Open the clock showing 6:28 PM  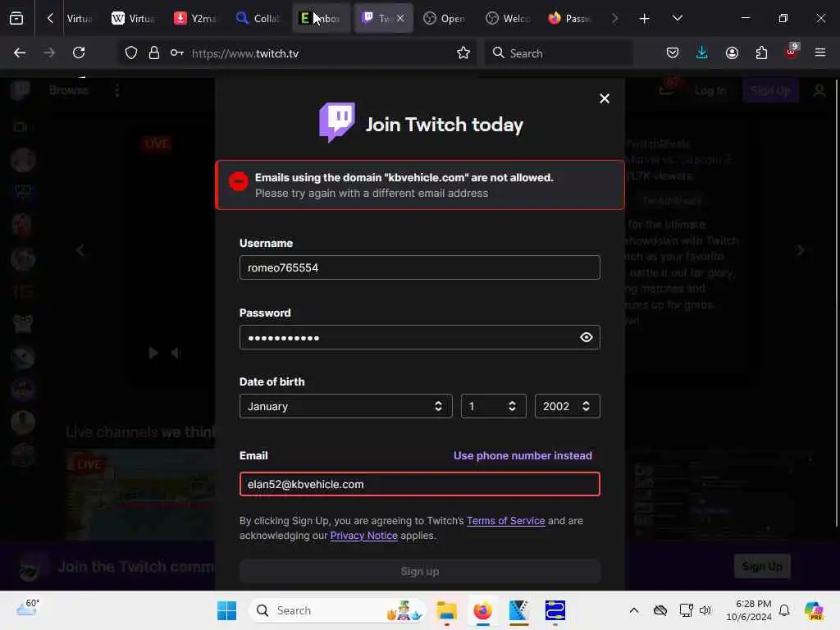coord(749,610)
